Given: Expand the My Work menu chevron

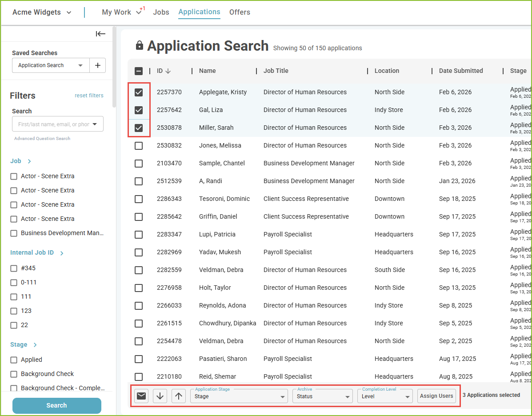Looking at the screenshot, I should tap(139, 12).
